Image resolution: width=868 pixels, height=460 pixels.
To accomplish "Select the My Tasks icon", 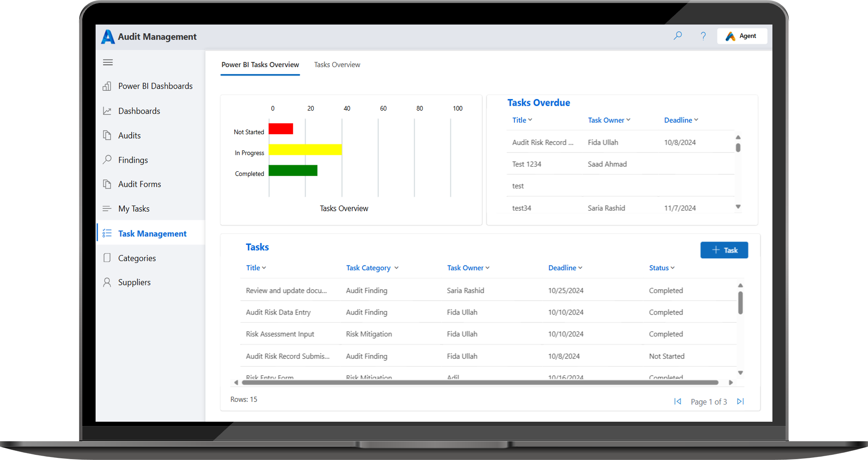I will click(x=107, y=208).
